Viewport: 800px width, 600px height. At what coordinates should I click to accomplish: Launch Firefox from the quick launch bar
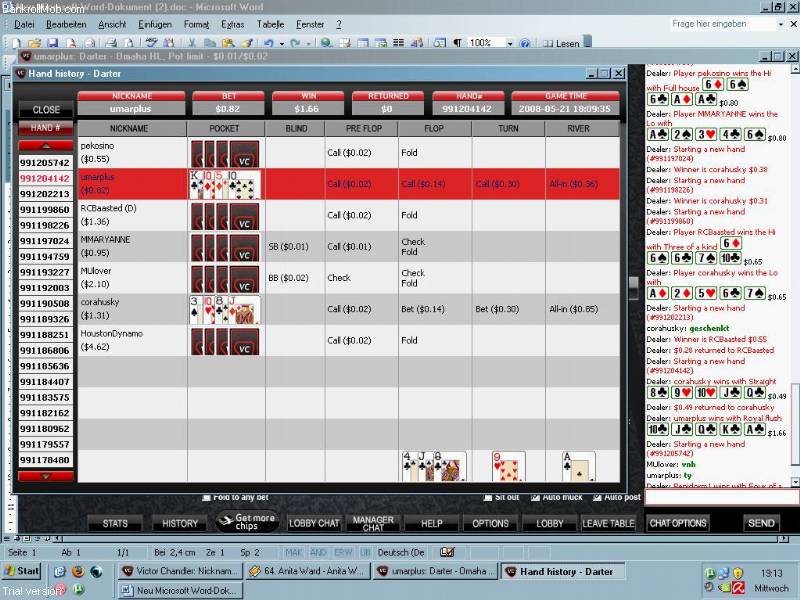[78, 571]
